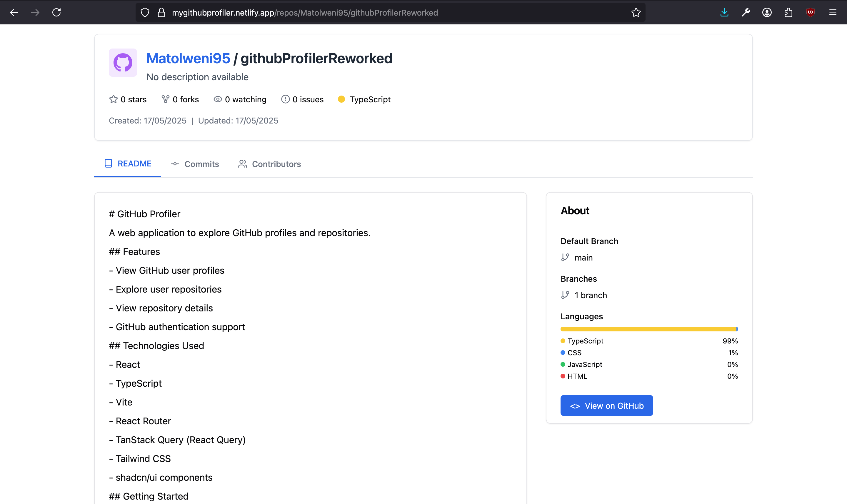Switch to the Contributors tab
This screenshot has width=847, height=504.
(269, 164)
